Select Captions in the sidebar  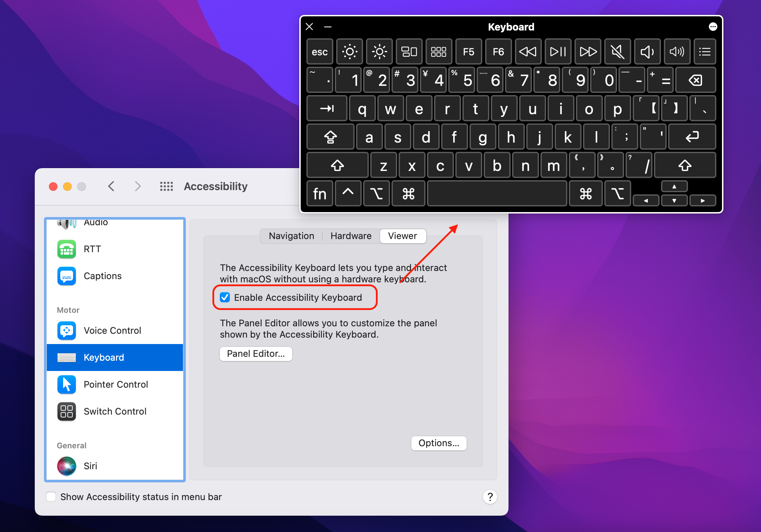(x=102, y=276)
